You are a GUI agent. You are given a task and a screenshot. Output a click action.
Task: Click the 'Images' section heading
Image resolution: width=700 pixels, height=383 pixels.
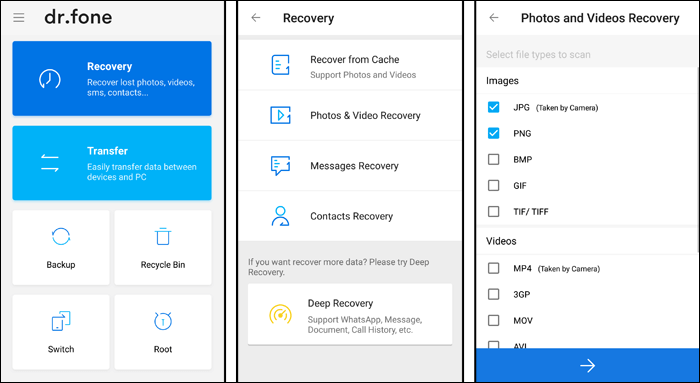pos(502,81)
